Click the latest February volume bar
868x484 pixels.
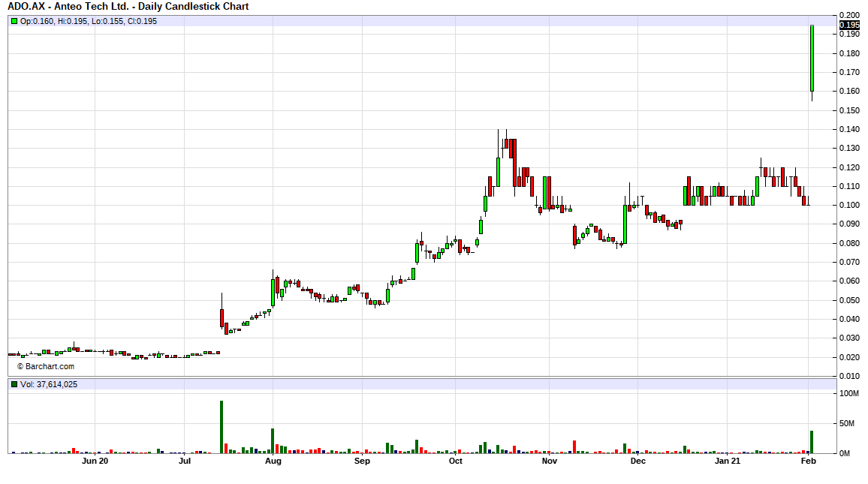(x=812, y=442)
